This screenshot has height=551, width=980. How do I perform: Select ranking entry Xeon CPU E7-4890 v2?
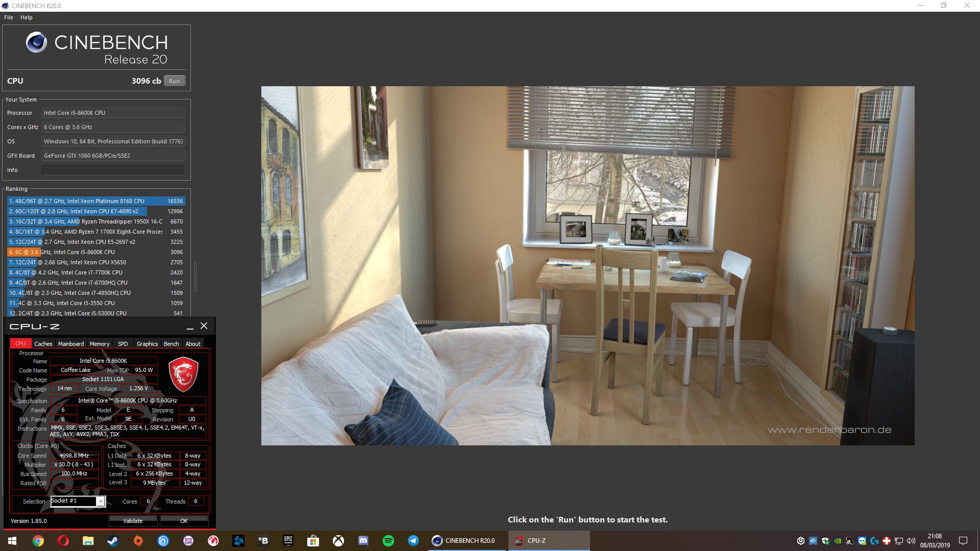(x=96, y=211)
